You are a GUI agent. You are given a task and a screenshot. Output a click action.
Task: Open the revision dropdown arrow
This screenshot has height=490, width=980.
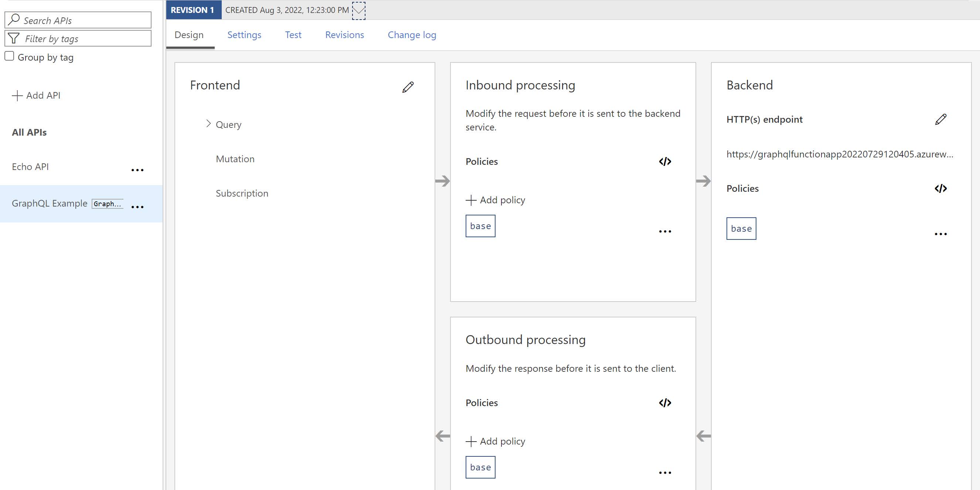click(358, 11)
